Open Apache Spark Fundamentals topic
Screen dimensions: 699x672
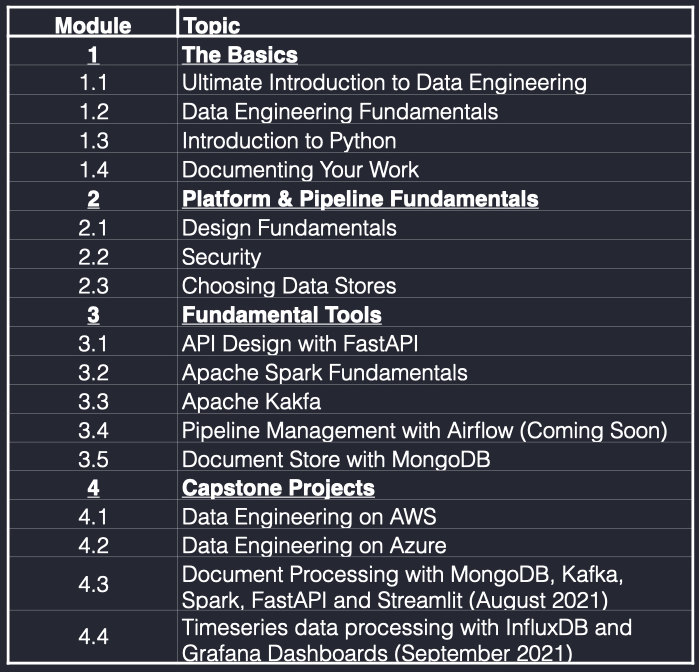(325, 373)
